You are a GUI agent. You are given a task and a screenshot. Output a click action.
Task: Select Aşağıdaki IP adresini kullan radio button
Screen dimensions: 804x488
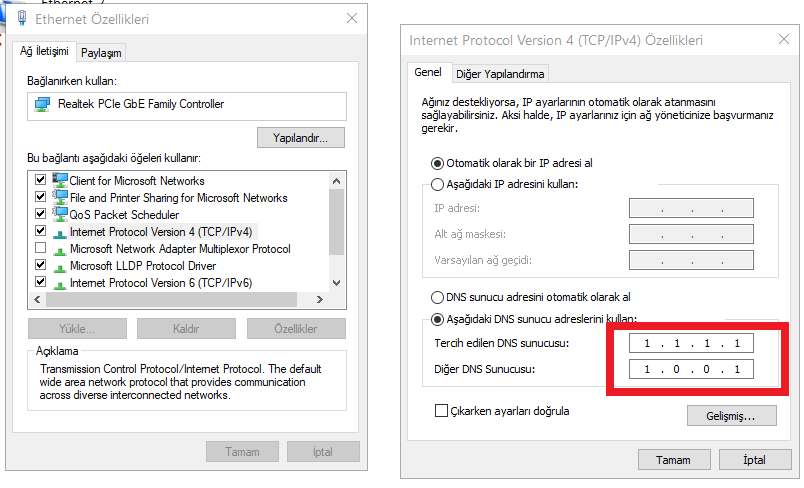coord(437,184)
